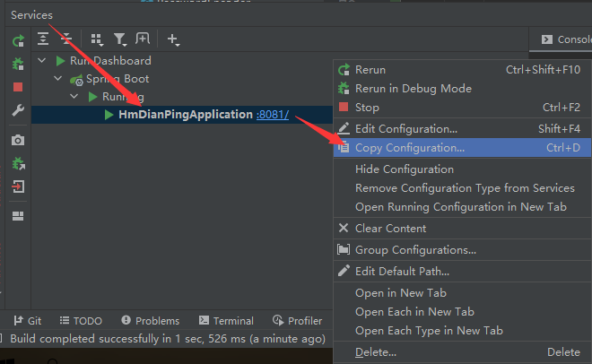Click the Collapse All toolbar icon
Image resolution: width=592 pixels, height=364 pixels.
(x=65, y=39)
